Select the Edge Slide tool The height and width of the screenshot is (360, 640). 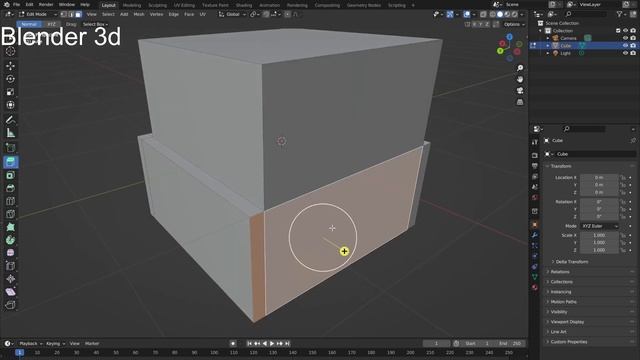(x=11, y=266)
